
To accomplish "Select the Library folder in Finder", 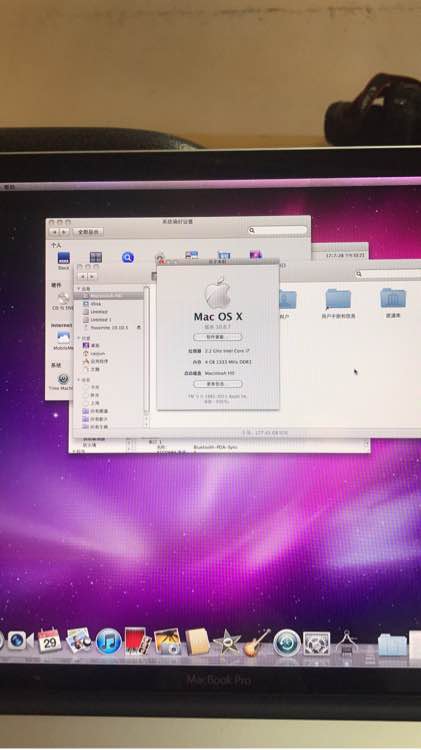I will pyautogui.click(x=393, y=303).
